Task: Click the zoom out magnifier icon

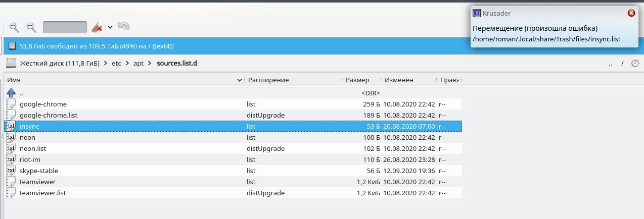Action: (x=31, y=27)
